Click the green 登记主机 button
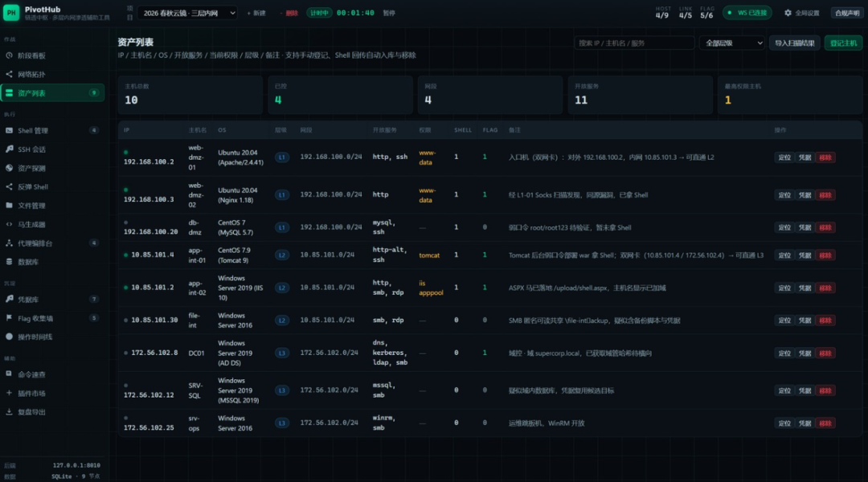Viewport: 868px width, 482px height. (843, 43)
